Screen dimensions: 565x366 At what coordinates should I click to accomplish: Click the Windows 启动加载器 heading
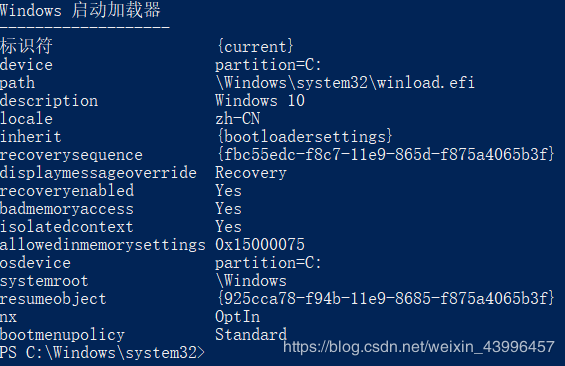click(x=80, y=10)
